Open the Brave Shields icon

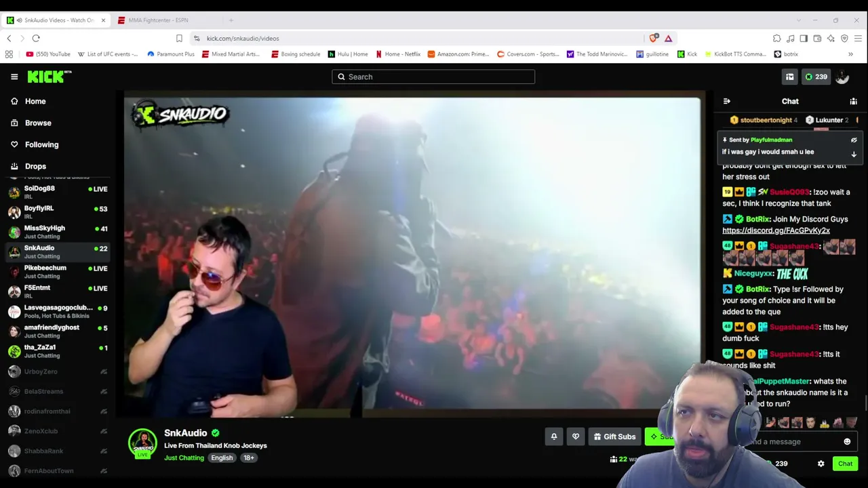pos(653,39)
